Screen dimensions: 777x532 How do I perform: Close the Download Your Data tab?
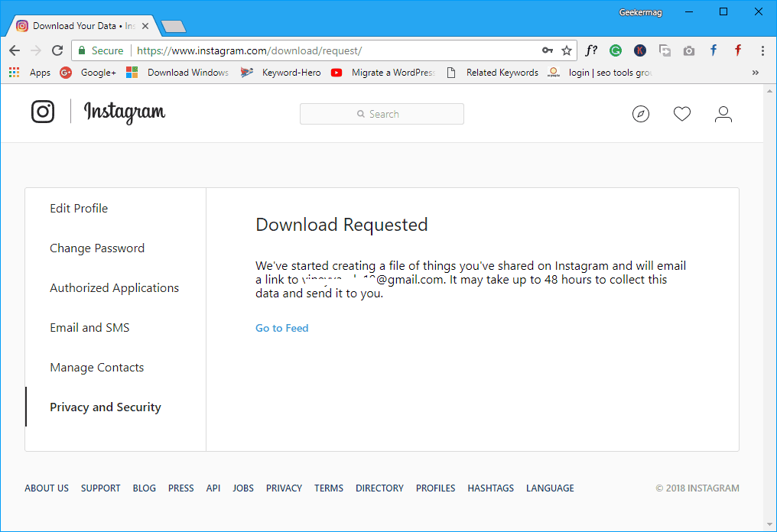(x=145, y=26)
